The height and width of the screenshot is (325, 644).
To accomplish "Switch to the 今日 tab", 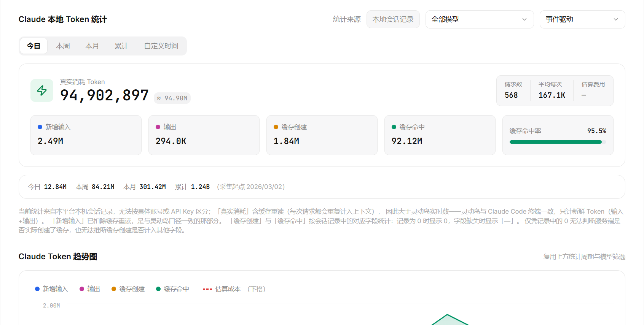I will [x=33, y=46].
